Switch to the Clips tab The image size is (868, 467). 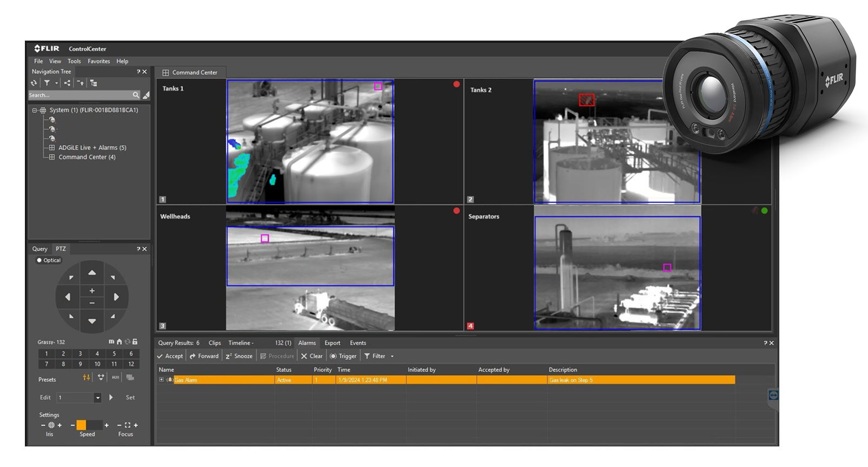pos(215,343)
